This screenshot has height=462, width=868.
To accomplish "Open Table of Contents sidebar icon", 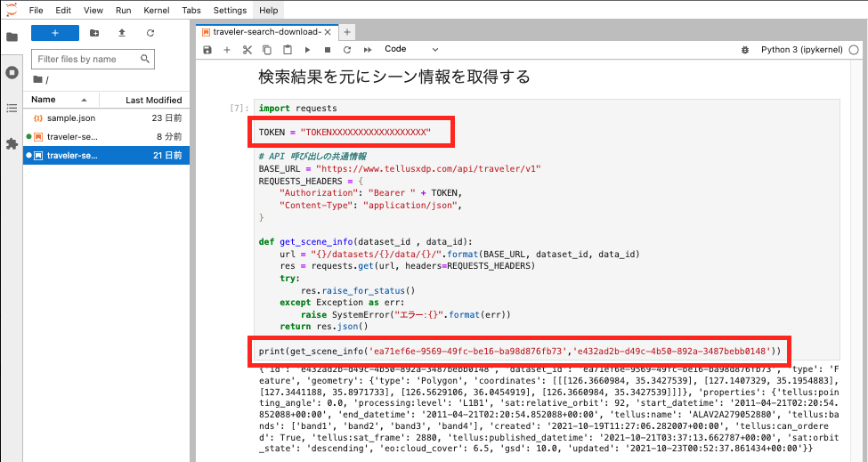I will (12, 108).
